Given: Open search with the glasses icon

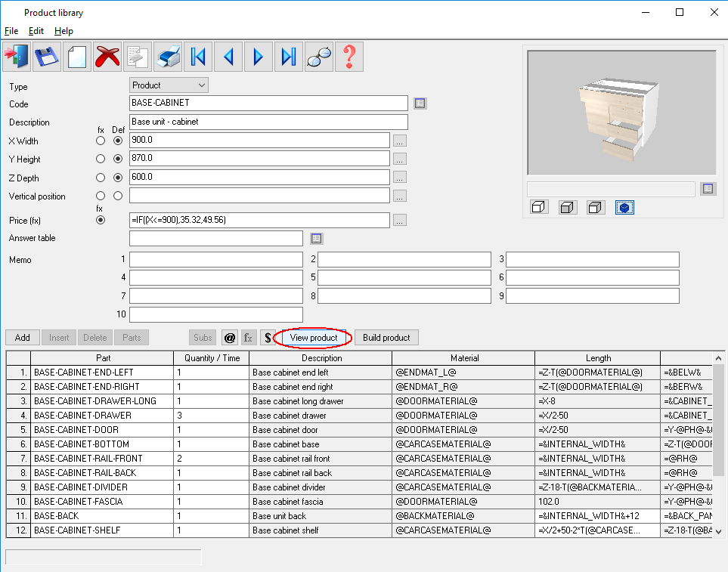Looking at the screenshot, I should tap(319, 57).
